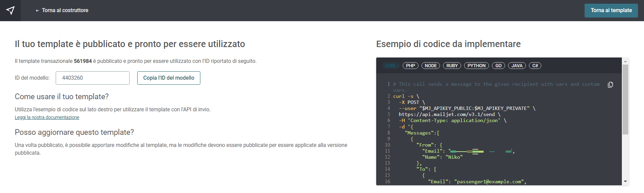Click the Mailjet paper plane logo
644x193 pixels.
tap(10, 10)
